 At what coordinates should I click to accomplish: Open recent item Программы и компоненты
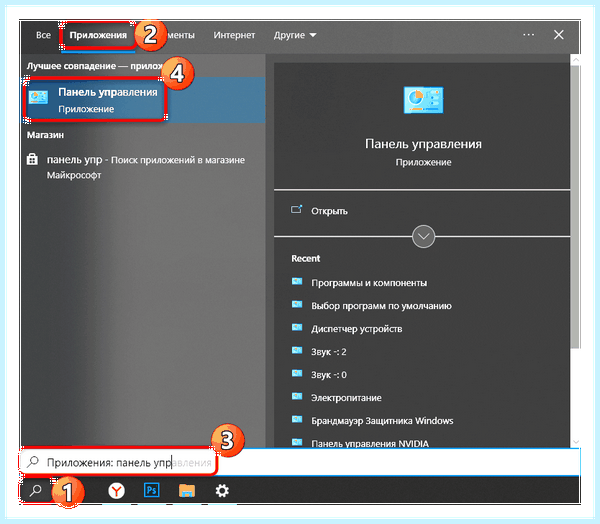(x=369, y=283)
